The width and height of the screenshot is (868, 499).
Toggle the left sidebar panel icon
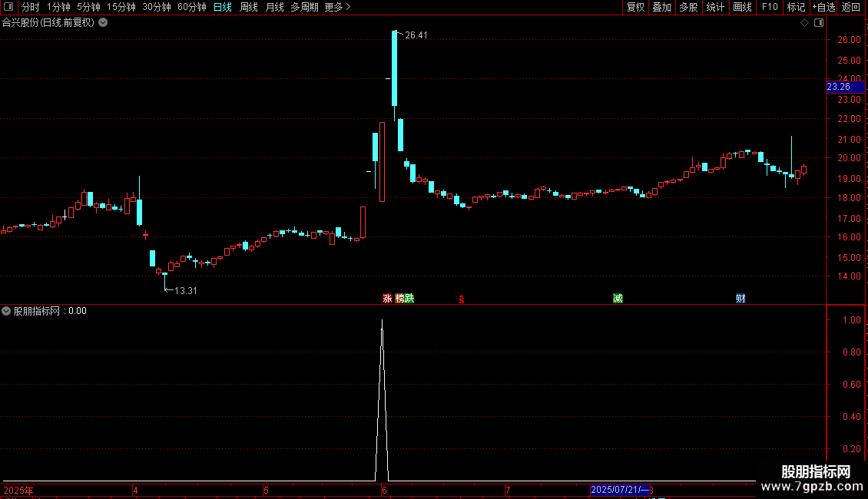pyautogui.click(x=8, y=7)
